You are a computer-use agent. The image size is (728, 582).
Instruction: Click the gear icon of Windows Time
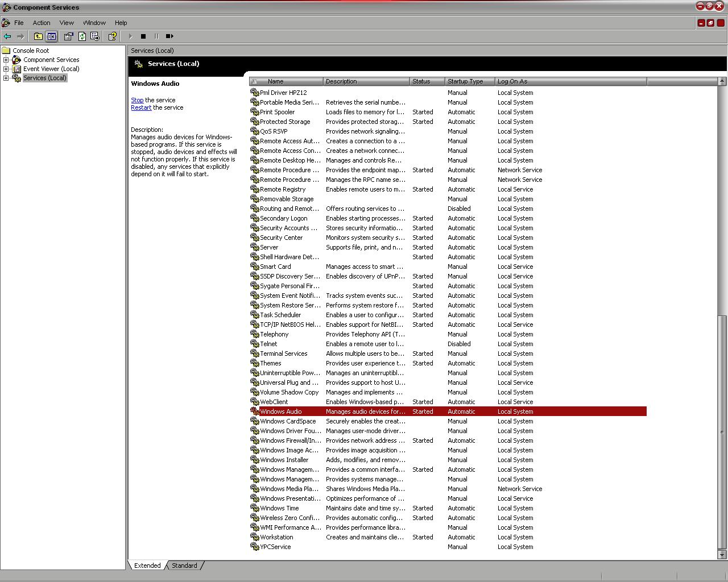255,508
